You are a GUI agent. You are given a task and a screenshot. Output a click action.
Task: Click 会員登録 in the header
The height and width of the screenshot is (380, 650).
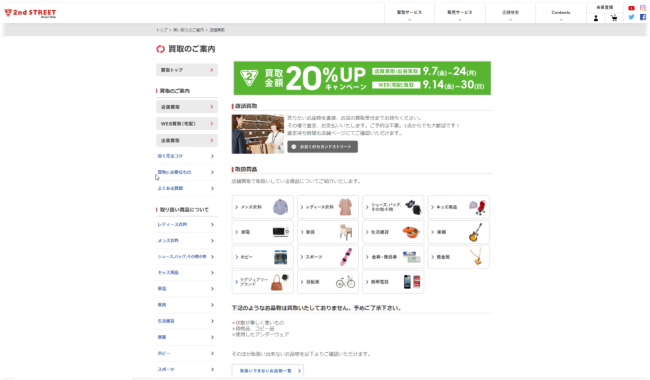click(605, 7)
